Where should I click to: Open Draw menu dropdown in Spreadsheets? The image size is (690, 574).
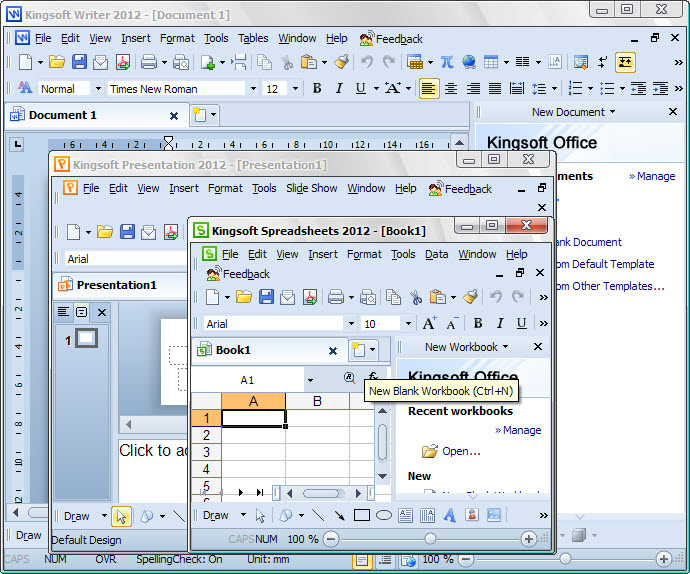click(243, 515)
